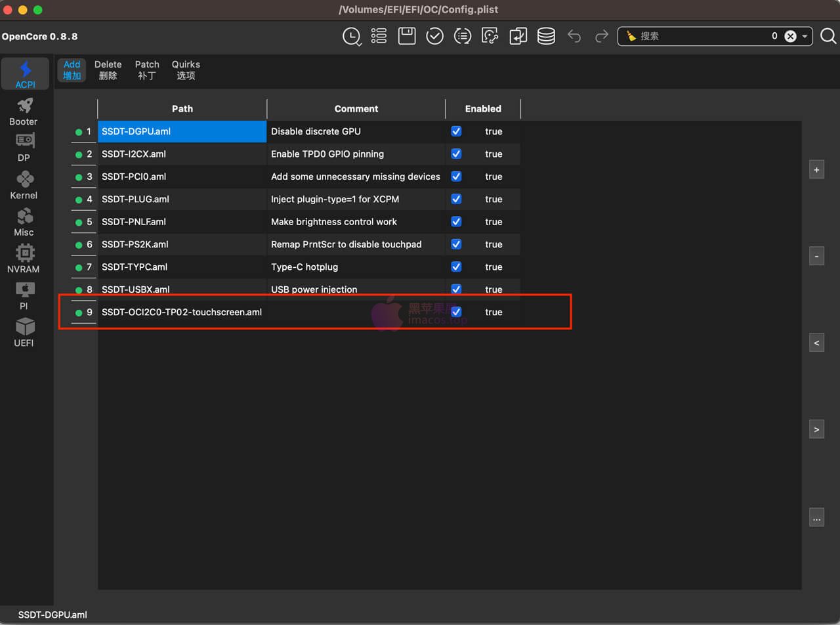Open the Booter section in sidebar
The height and width of the screenshot is (625, 840).
[24, 111]
